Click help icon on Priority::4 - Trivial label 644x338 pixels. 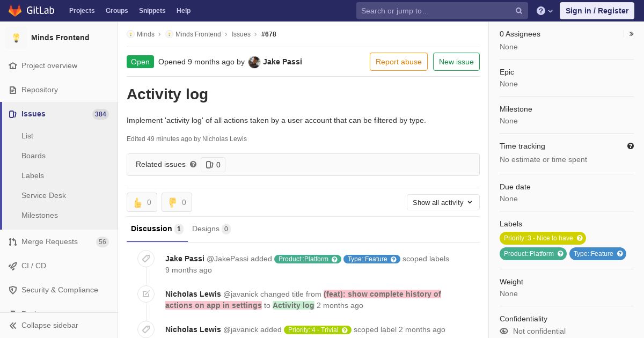345,330
